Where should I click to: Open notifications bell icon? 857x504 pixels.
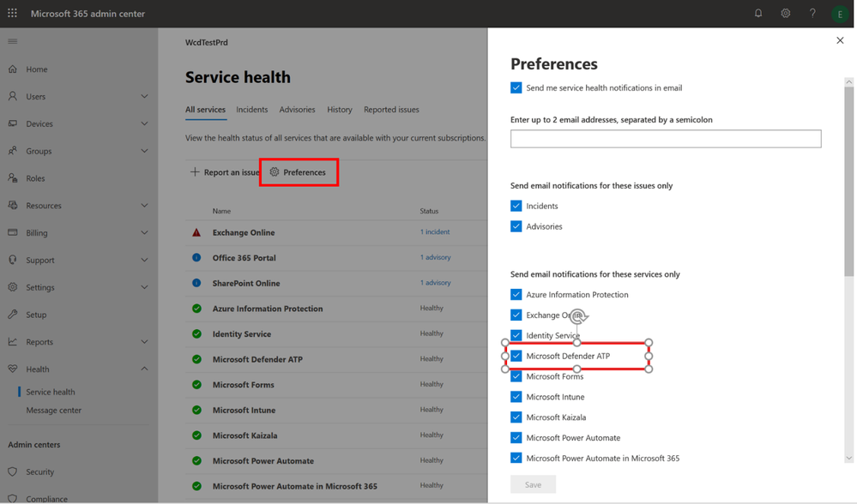758,13
